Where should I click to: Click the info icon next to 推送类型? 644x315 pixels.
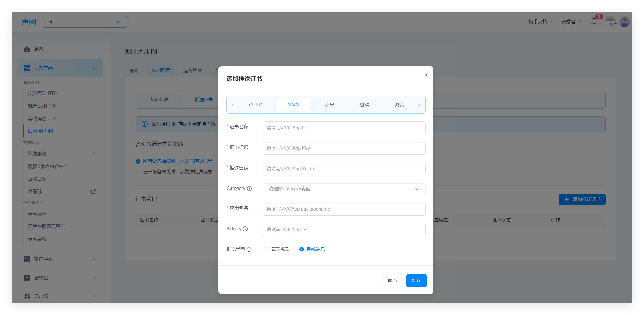coord(249,249)
